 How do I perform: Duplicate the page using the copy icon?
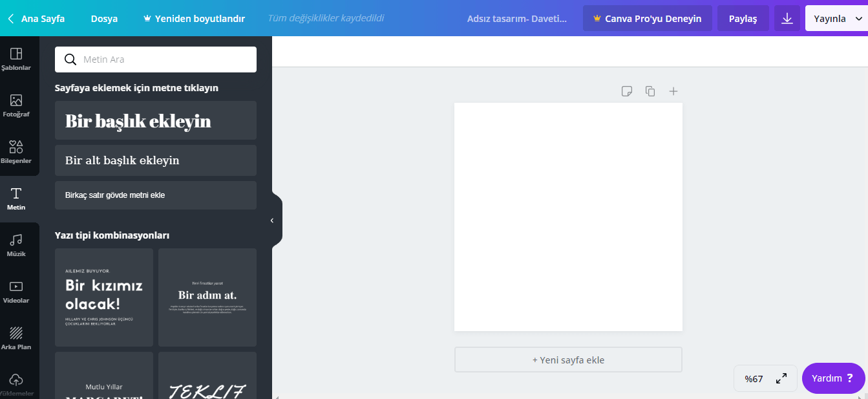pos(650,91)
